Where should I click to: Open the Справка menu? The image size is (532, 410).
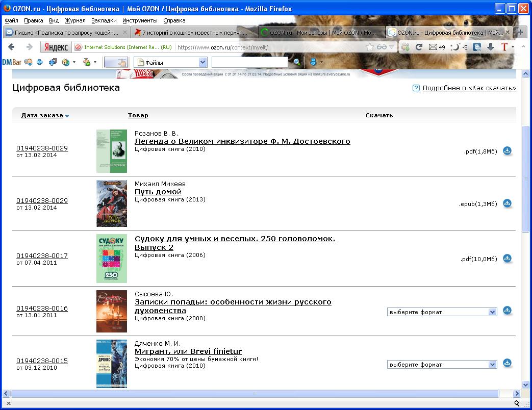coord(174,20)
